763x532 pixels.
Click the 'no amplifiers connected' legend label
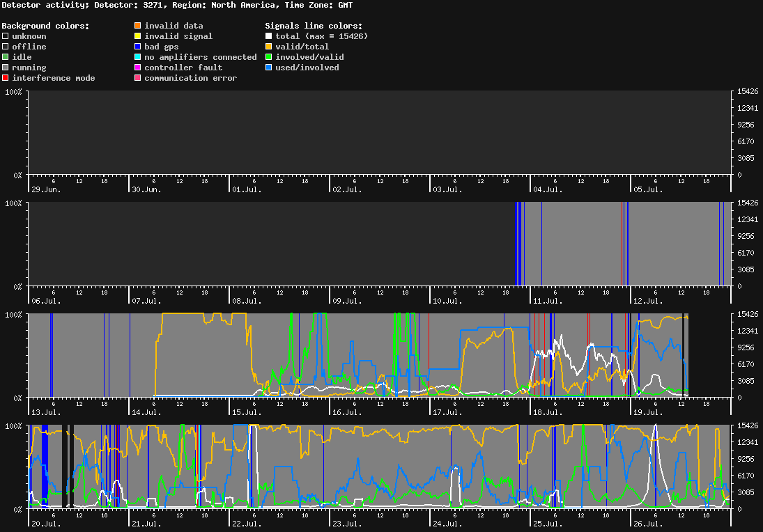(x=201, y=57)
